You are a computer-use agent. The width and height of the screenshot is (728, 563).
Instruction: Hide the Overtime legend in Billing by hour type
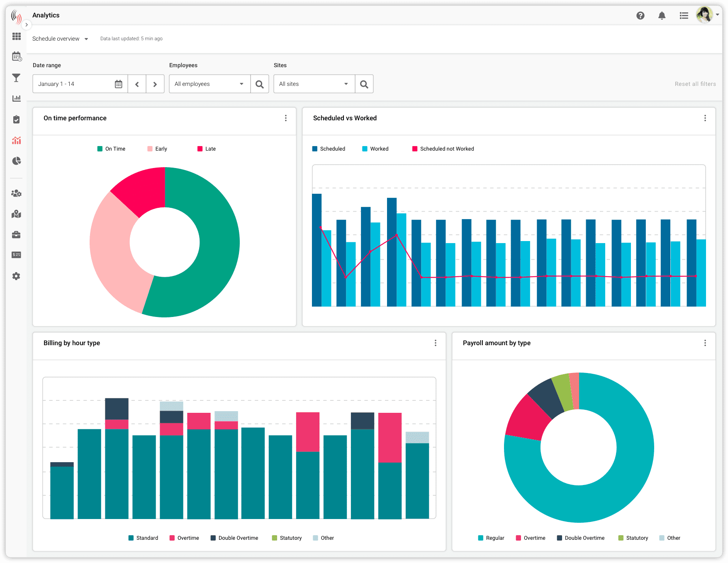click(184, 538)
